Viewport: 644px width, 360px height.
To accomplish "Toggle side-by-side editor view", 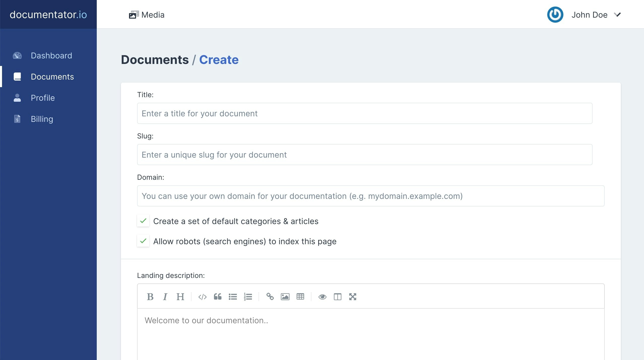I will pos(337,297).
